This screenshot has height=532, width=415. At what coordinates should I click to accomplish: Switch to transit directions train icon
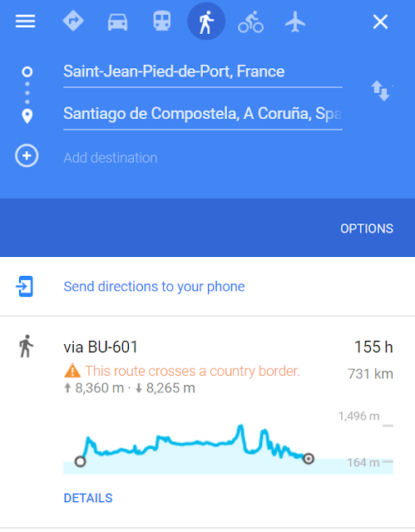(x=162, y=21)
